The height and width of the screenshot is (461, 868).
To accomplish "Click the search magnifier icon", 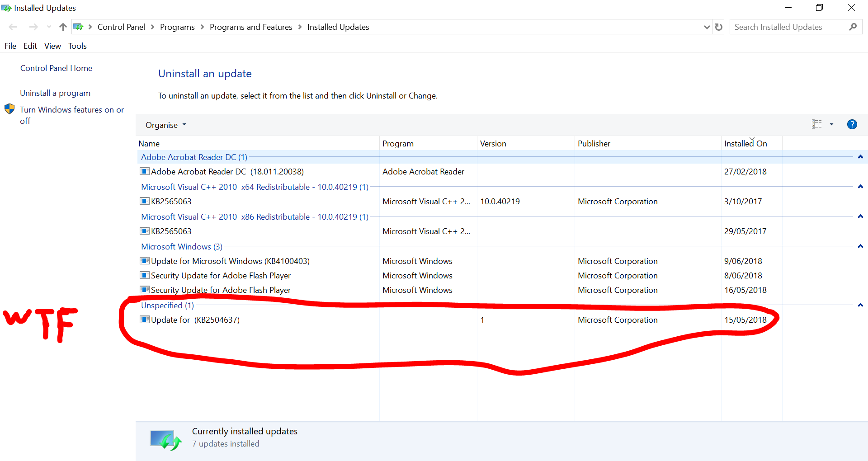I will [853, 27].
